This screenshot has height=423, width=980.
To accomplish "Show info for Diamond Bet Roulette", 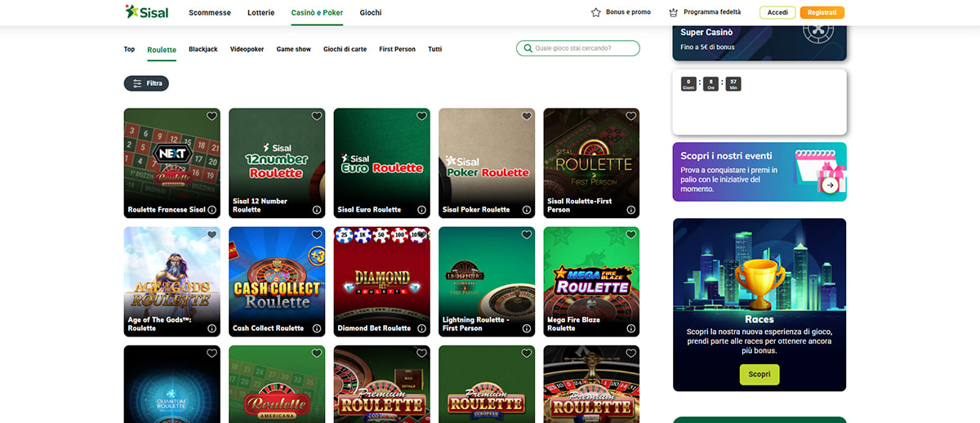I will (x=421, y=328).
